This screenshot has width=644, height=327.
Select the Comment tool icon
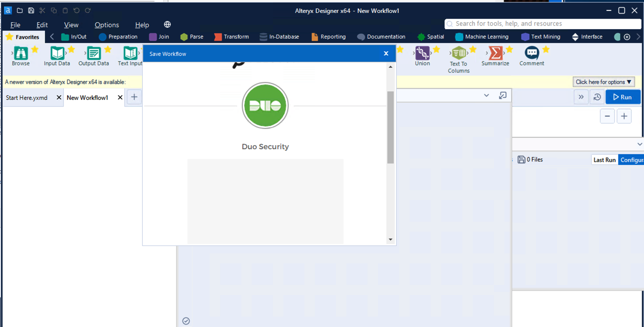pyautogui.click(x=532, y=53)
